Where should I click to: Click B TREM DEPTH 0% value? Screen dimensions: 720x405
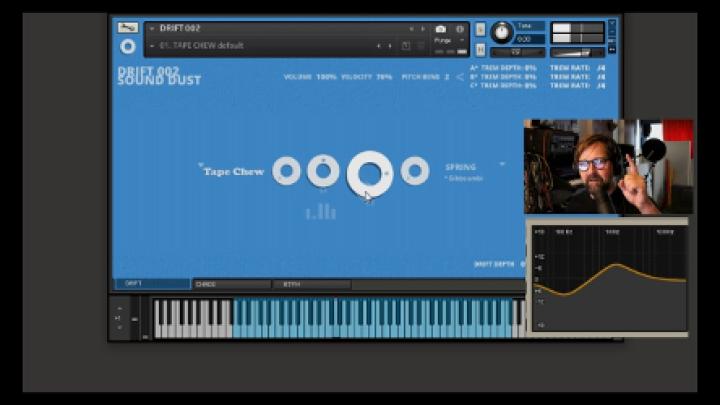530,77
